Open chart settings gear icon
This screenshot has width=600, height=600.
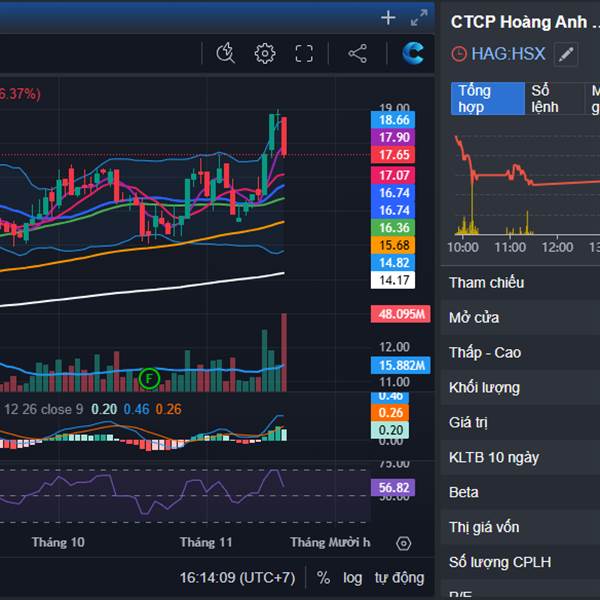point(265,53)
